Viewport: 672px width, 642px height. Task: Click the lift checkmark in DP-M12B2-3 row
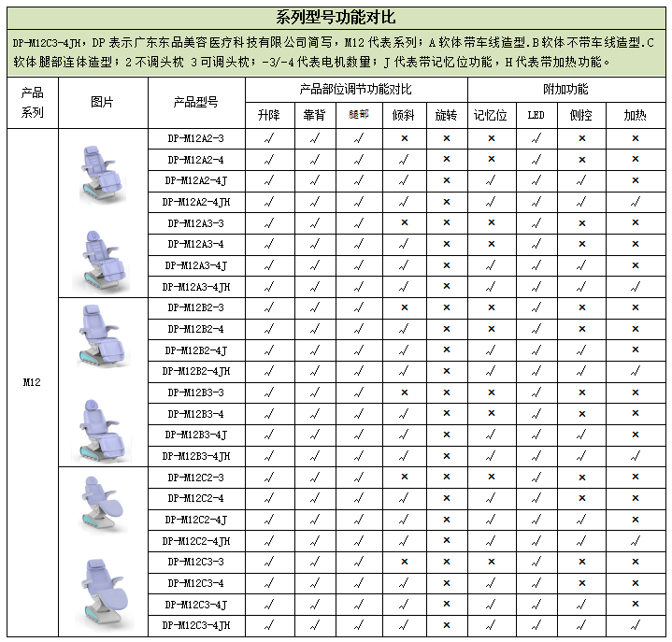tap(269, 307)
